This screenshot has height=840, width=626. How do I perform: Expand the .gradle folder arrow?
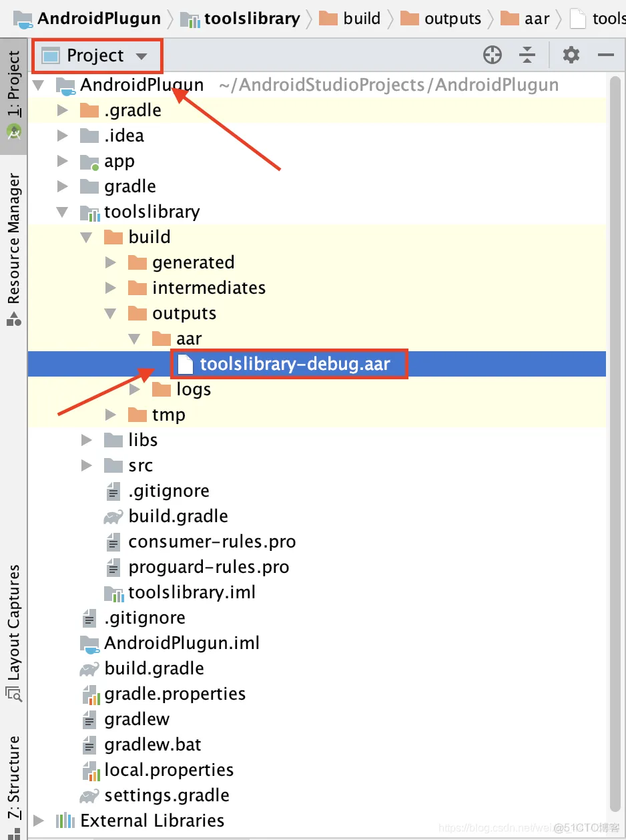pyautogui.click(x=63, y=110)
